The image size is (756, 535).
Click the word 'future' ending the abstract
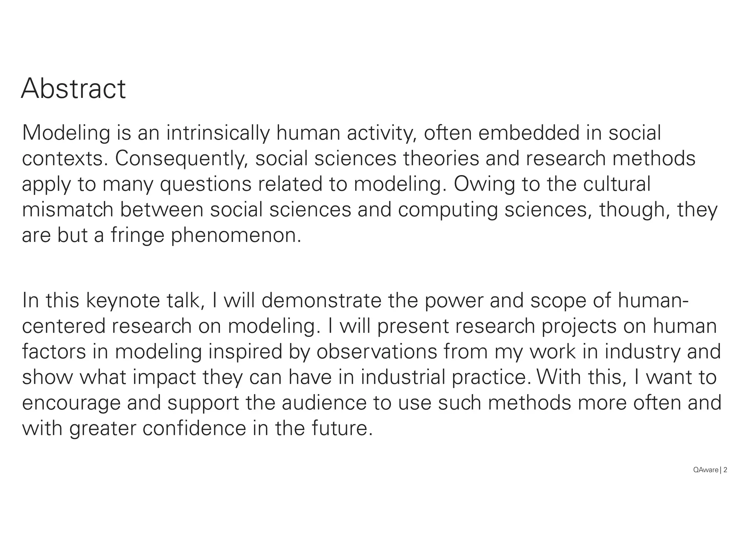(x=342, y=429)
